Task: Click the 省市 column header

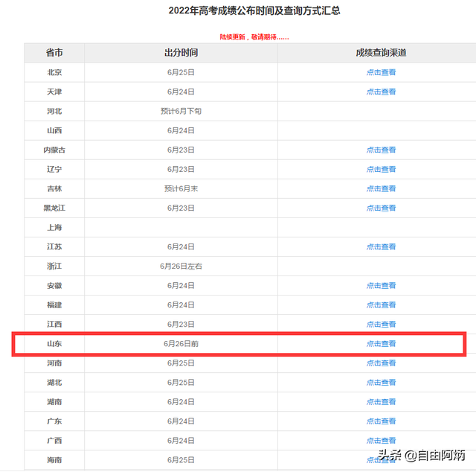Action: click(x=54, y=53)
